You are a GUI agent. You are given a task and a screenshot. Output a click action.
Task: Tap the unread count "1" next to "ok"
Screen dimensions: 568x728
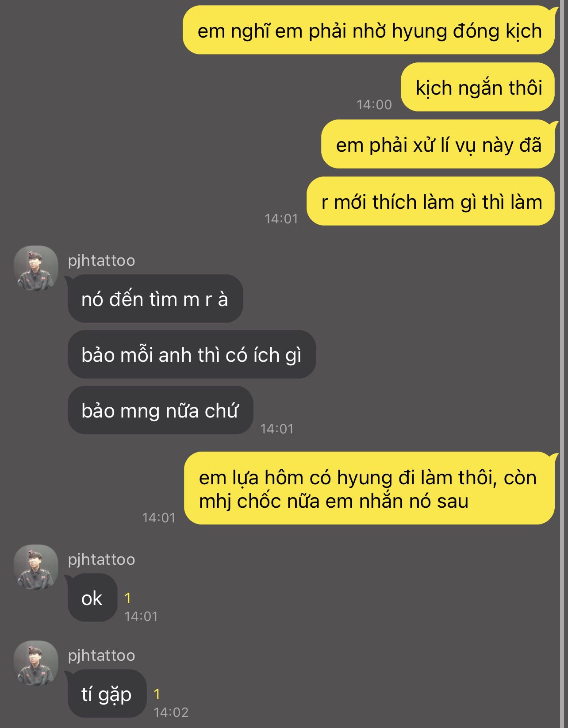(x=128, y=598)
